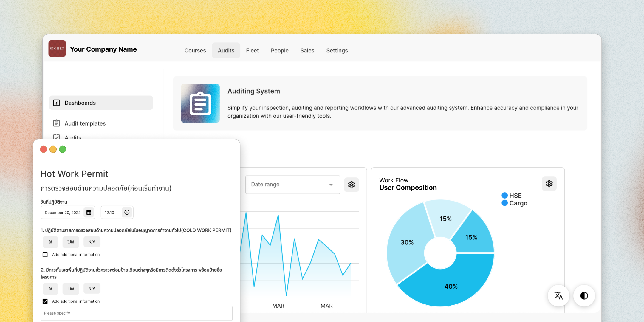Open the December 20, 2024 date field
The image size is (644, 322).
[63, 213]
